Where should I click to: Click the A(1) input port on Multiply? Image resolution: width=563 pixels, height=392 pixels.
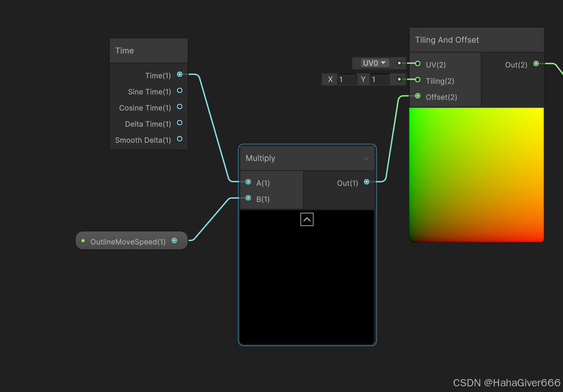[248, 183]
